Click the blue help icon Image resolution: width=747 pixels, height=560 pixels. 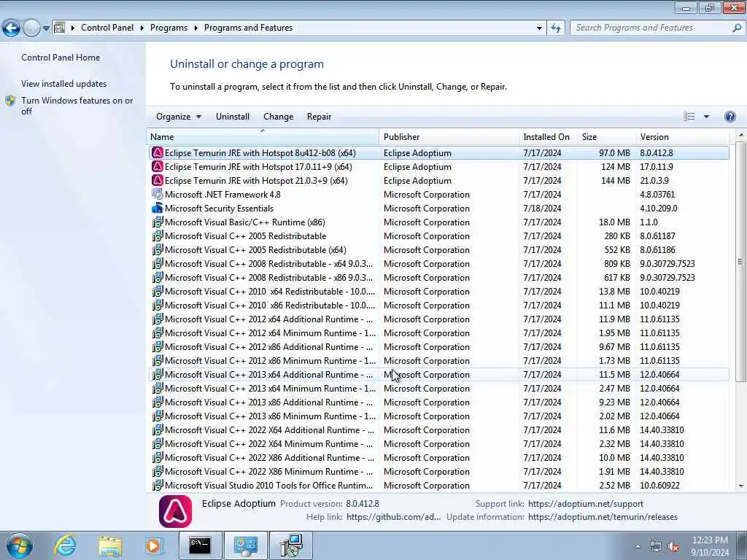pyautogui.click(x=729, y=117)
